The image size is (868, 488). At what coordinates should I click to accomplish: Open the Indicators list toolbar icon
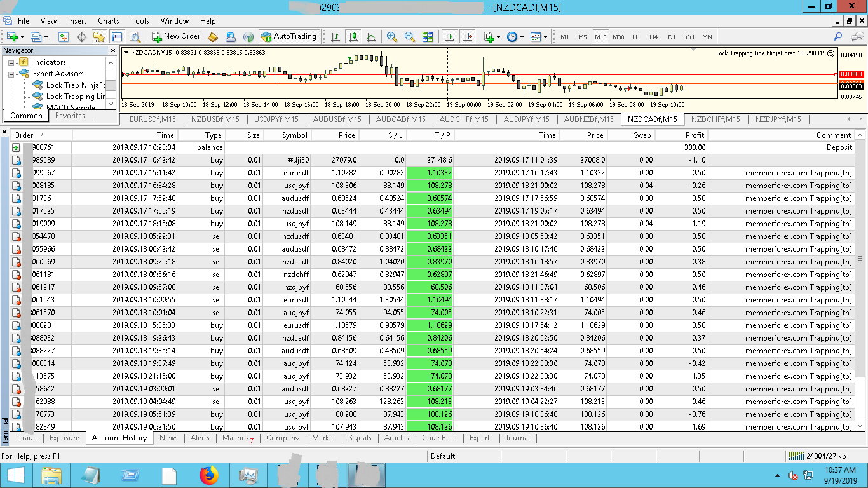click(x=488, y=37)
